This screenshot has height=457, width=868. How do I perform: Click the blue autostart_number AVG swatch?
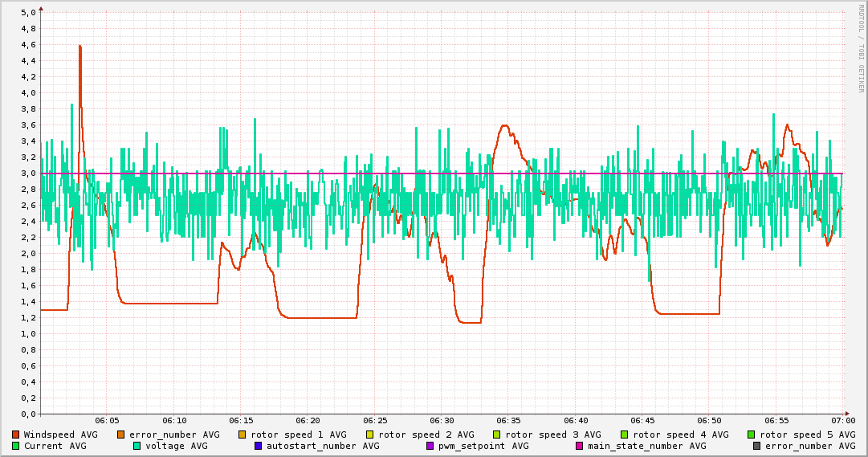tap(259, 446)
